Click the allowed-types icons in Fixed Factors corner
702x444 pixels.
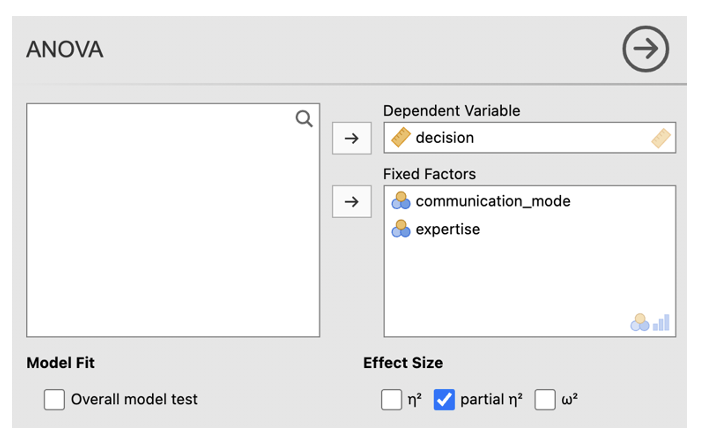650,323
